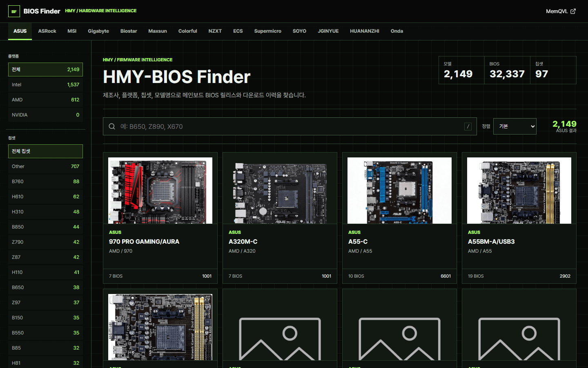Open the Maxsun tab
Screen dimensions: 588x368
pos(158,31)
